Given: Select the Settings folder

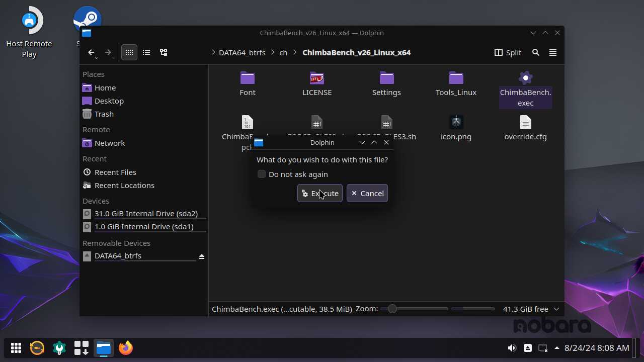Looking at the screenshot, I should pyautogui.click(x=386, y=83).
